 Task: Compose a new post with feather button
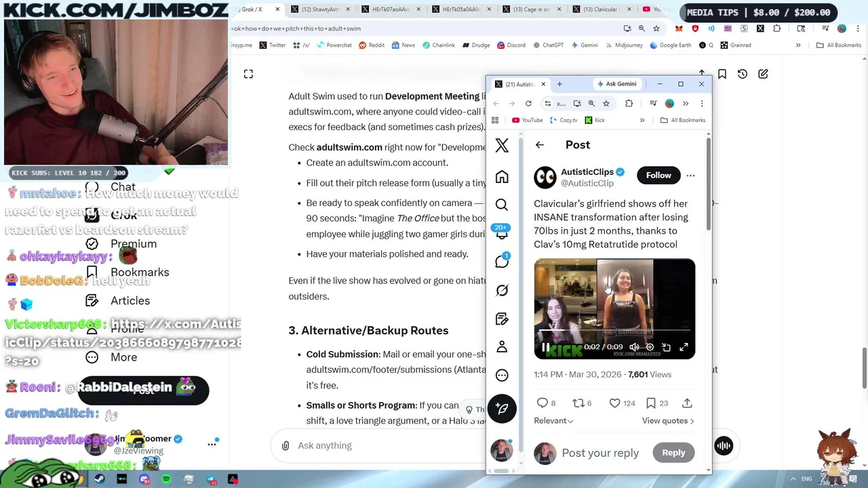[502, 409]
